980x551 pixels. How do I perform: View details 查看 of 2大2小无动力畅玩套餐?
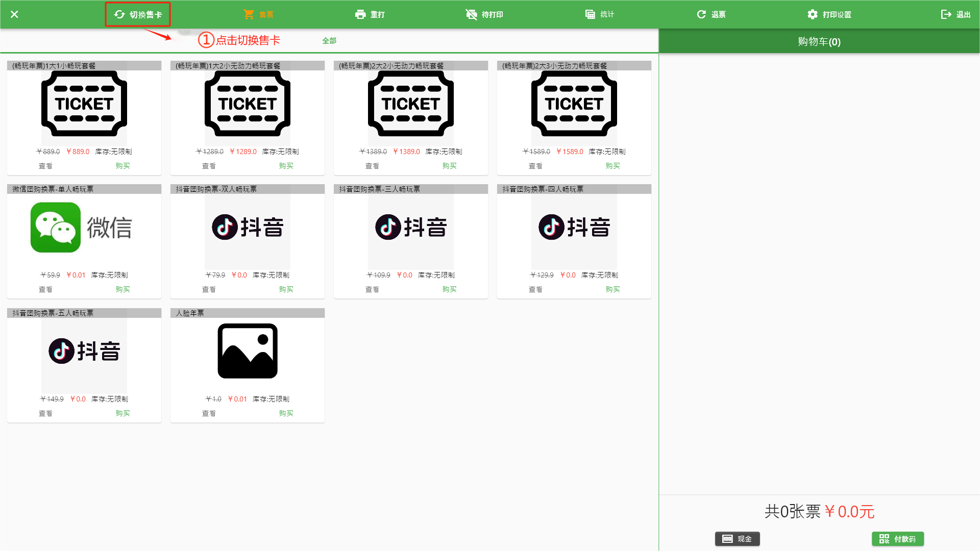tap(372, 166)
